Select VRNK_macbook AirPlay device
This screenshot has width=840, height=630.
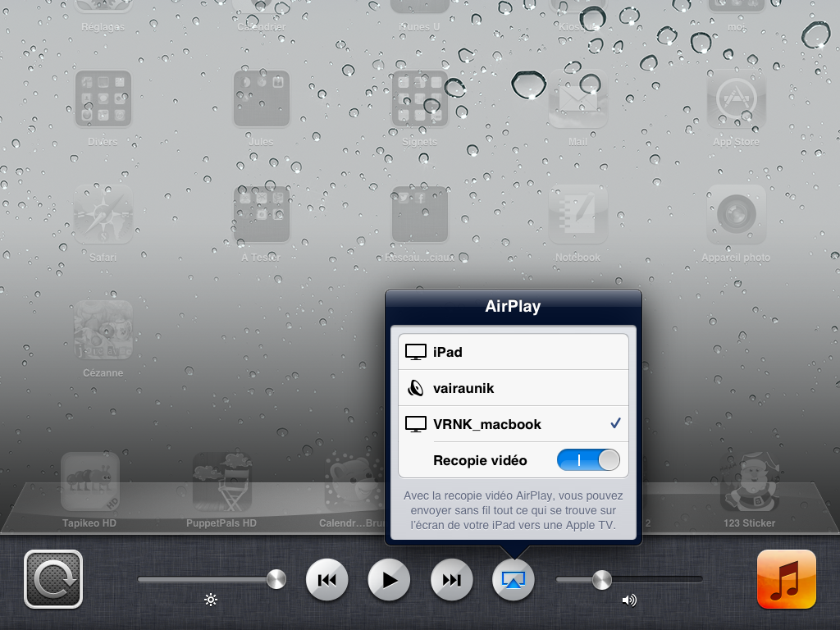tap(514, 424)
